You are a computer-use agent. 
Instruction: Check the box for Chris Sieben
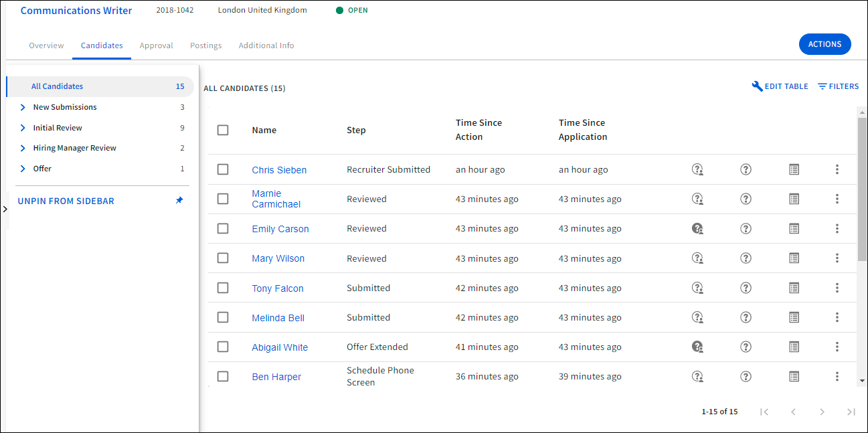(x=223, y=169)
